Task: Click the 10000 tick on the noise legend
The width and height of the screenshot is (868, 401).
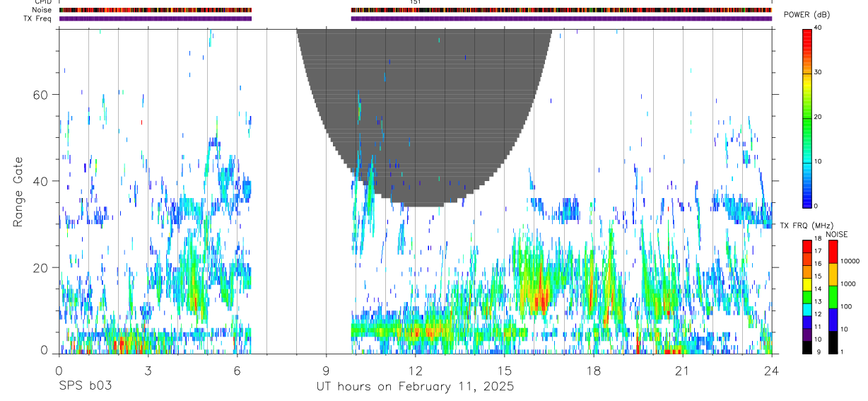Action: click(x=850, y=261)
